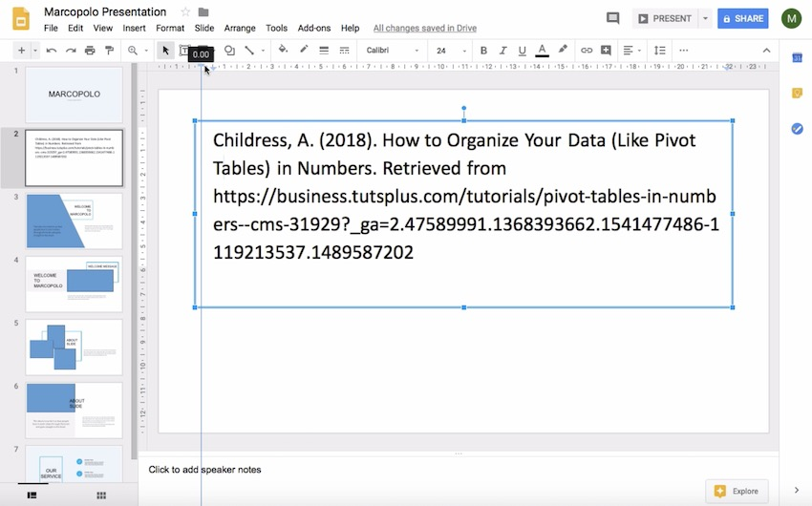Screen dimensions: 812x506
Task: Click the Undo arrow icon
Action: [51, 51]
